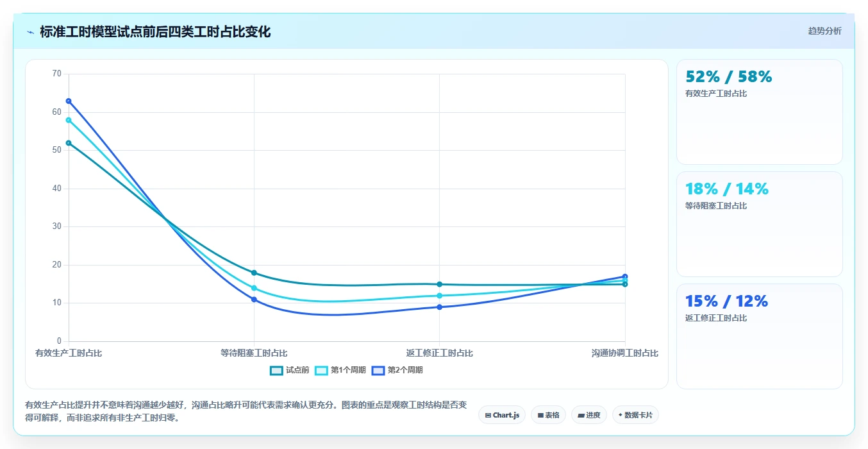This screenshot has width=868, height=449.
Task: Open the 15% / 12% 返工修正工时占比 card
Action: click(760, 337)
